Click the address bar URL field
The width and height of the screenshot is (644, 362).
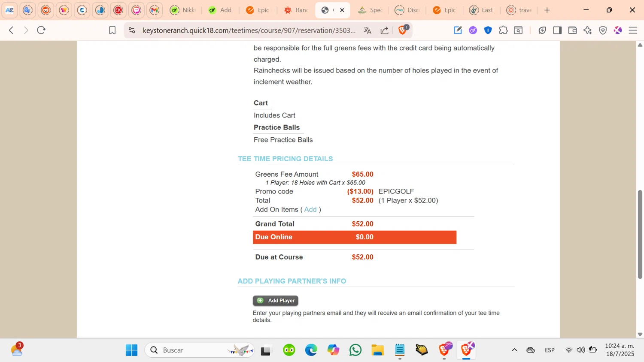tap(249, 30)
